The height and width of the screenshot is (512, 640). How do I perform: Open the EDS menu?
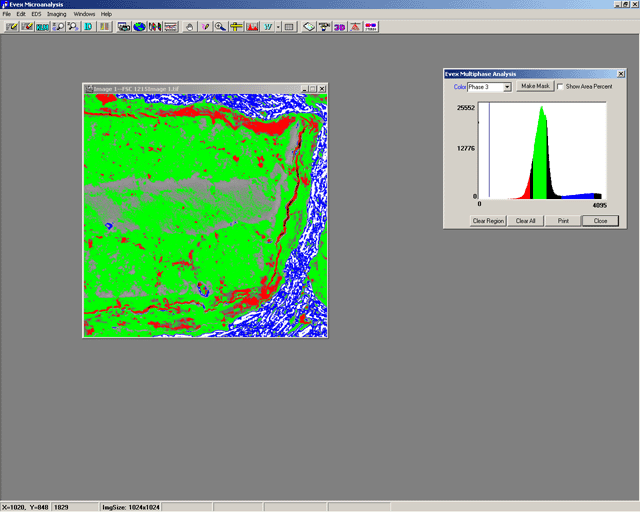tap(35, 14)
